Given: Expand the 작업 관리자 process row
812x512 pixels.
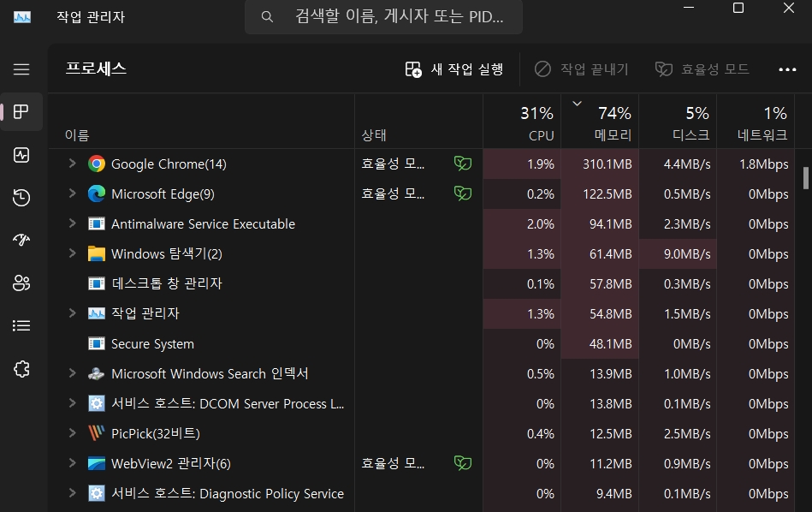Looking at the screenshot, I should point(72,313).
